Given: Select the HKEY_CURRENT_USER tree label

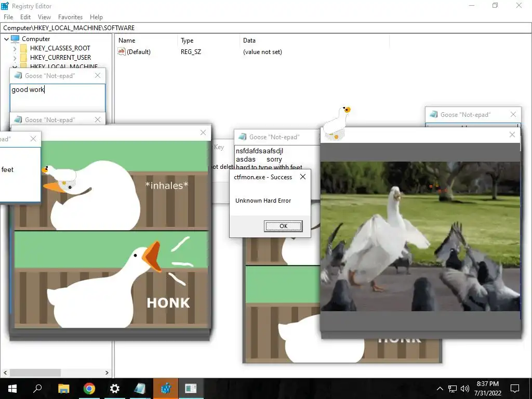Looking at the screenshot, I should point(60,58).
